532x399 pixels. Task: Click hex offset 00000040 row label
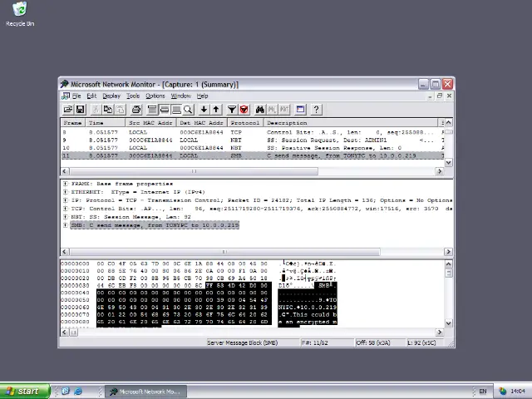point(75,293)
